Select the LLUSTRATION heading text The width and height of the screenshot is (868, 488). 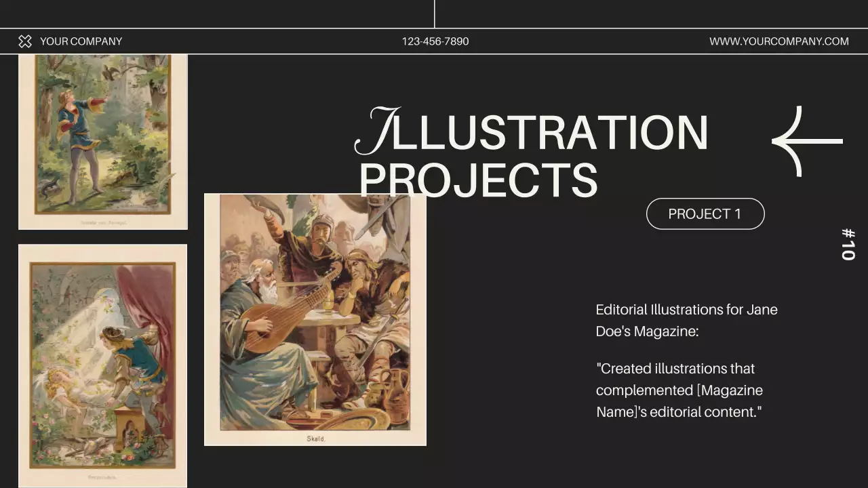pyautogui.click(x=551, y=132)
